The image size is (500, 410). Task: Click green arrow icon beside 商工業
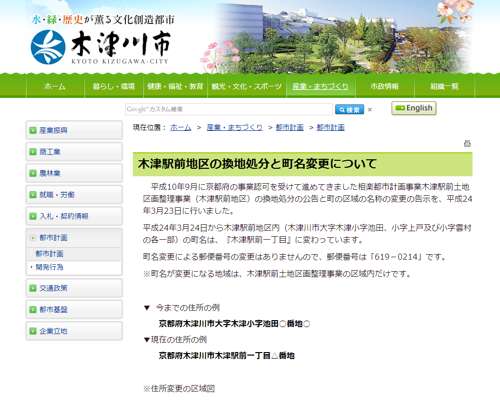coord(33,152)
